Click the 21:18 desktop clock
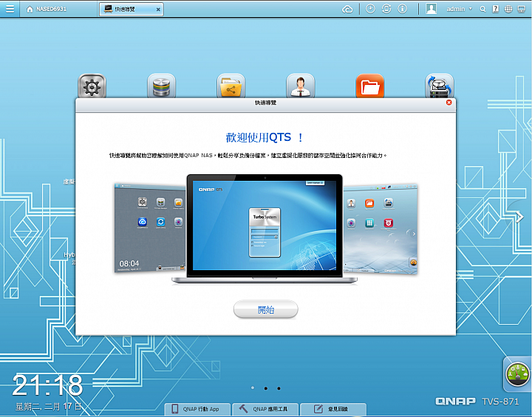 tap(47, 385)
